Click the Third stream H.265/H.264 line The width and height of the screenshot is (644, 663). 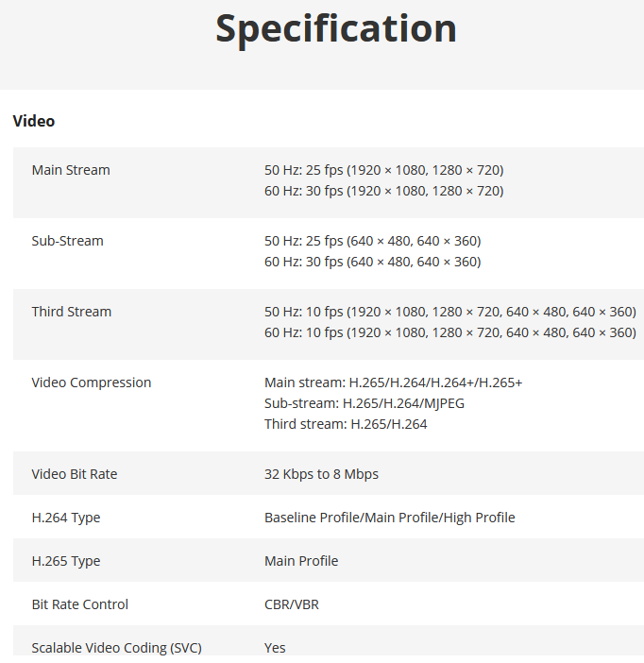(346, 424)
